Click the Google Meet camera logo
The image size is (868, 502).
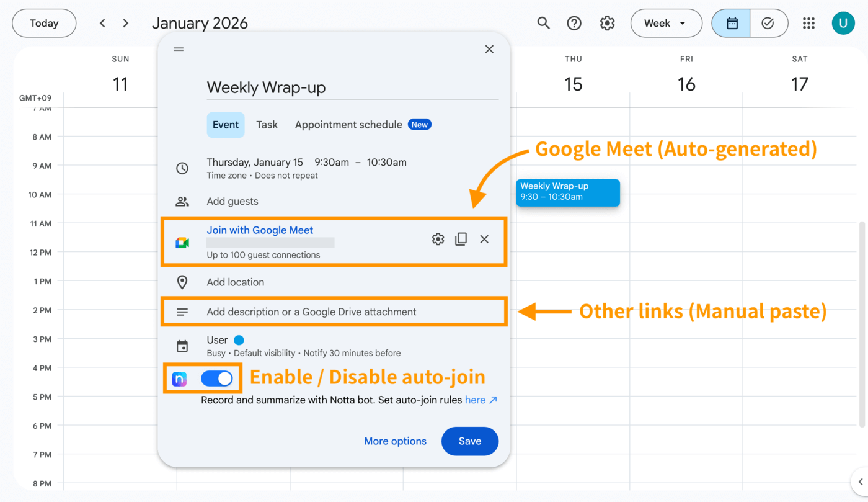tap(182, 243)
